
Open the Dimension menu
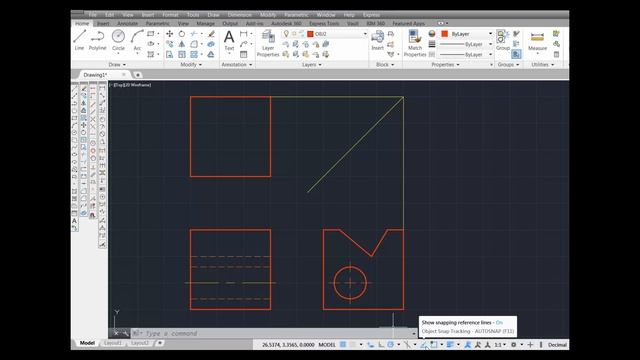[240, 15]
